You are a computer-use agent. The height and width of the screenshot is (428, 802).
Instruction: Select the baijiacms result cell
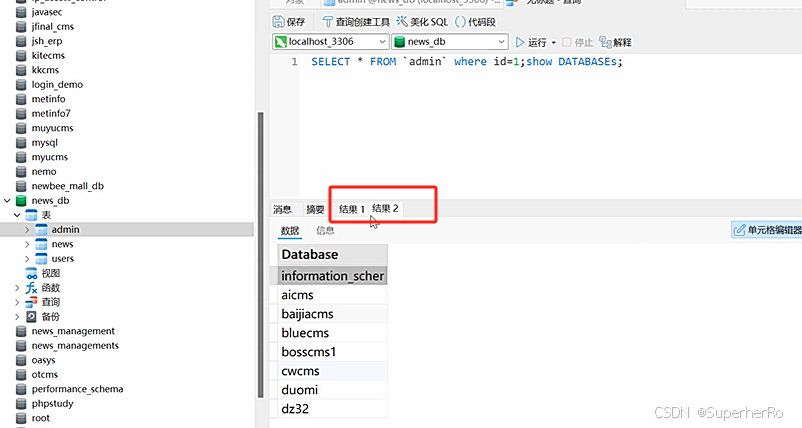coord(332,313)
